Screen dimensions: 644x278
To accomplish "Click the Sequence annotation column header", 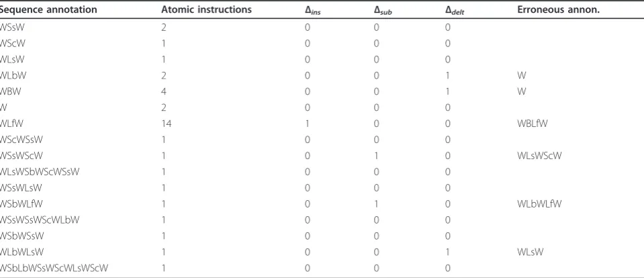I will click(48, 9).
